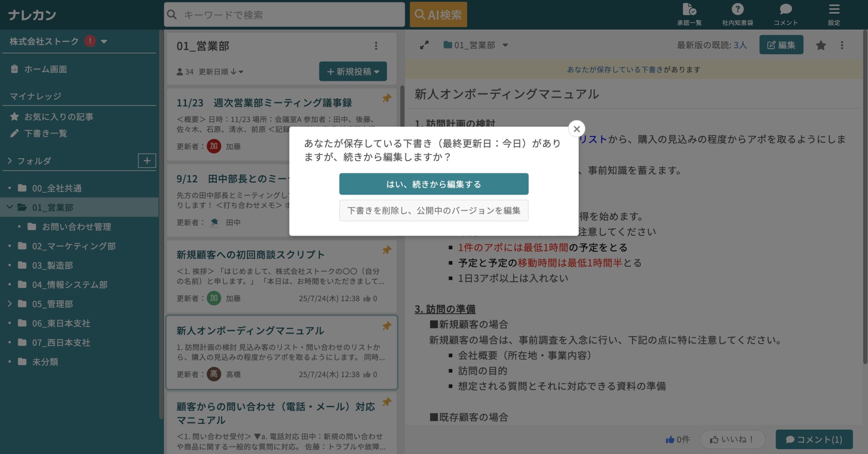This screenshot has width=868, height=454.
Task: Focus the キーワードで検索 search field
Action: (x=284, y=15)
